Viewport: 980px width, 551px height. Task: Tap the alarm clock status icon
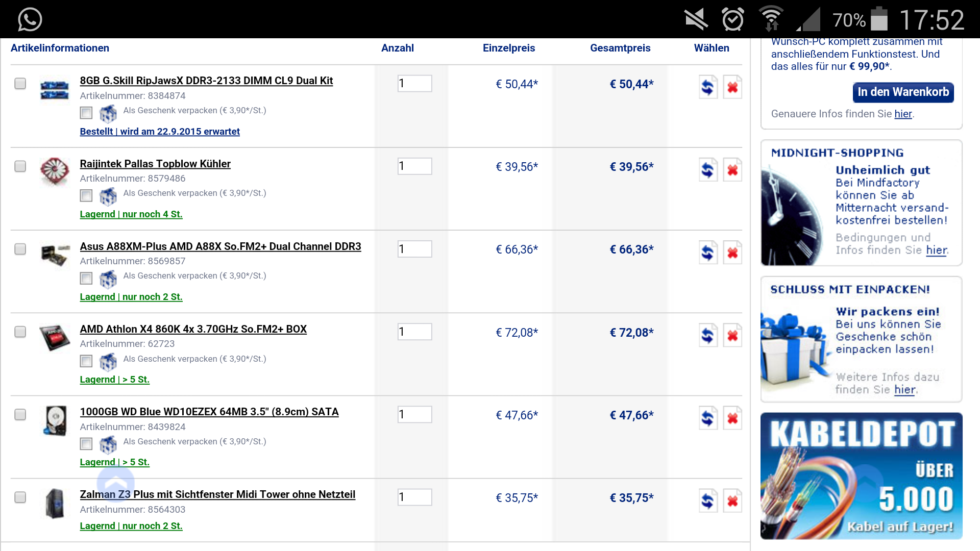[x=732, y=19]
